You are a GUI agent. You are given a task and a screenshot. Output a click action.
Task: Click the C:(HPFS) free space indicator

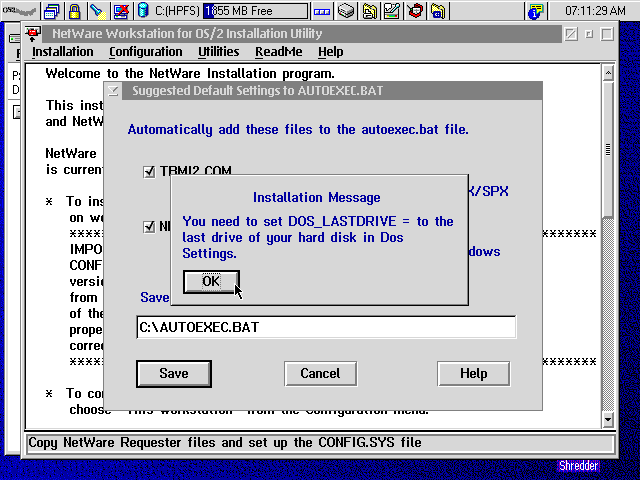coord(256,11)
